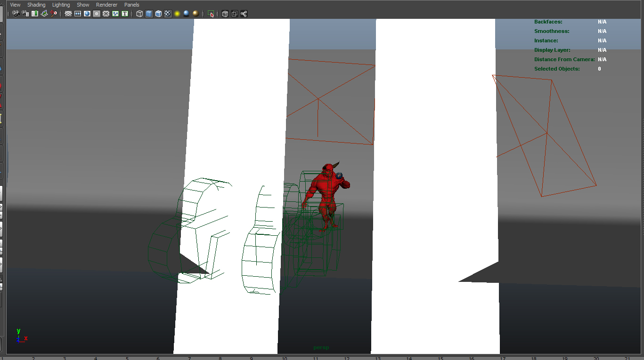Screen dimensions: 644x360
Task: Open the Show menu
Action: click(x=83, y=5)
